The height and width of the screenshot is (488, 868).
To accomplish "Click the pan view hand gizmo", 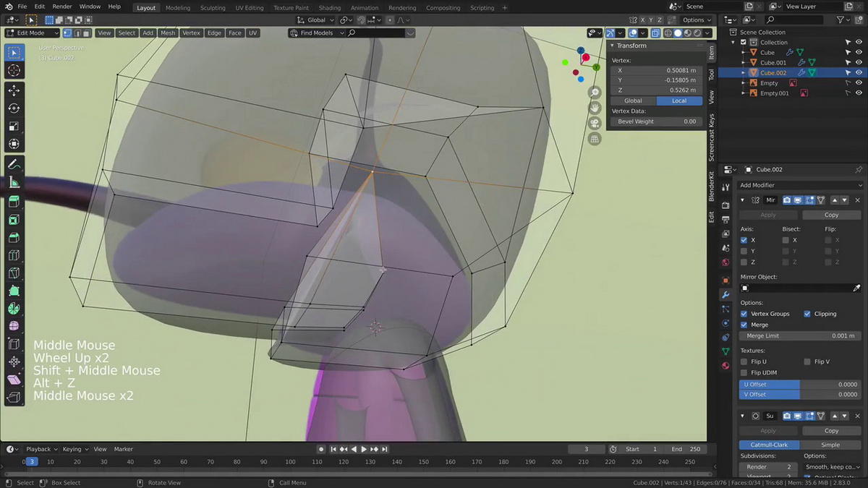I will coord(595,108).
